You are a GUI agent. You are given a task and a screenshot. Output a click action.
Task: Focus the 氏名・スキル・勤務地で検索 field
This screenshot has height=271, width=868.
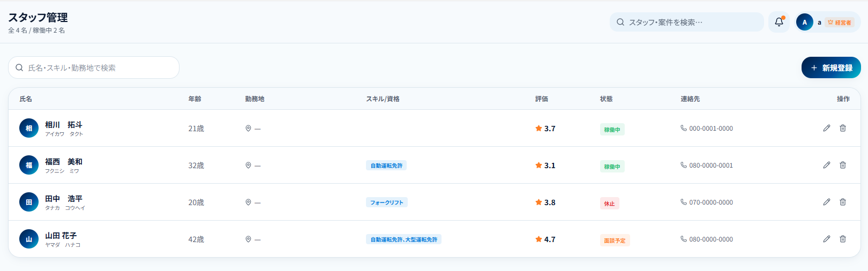point(94,67)
